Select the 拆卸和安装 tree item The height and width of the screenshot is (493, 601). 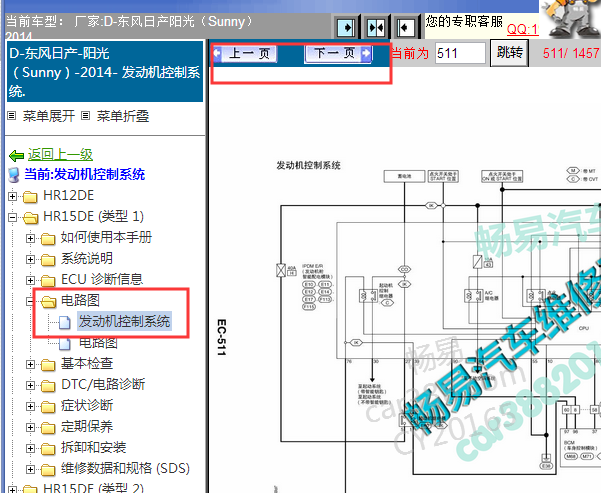point(93,447)
